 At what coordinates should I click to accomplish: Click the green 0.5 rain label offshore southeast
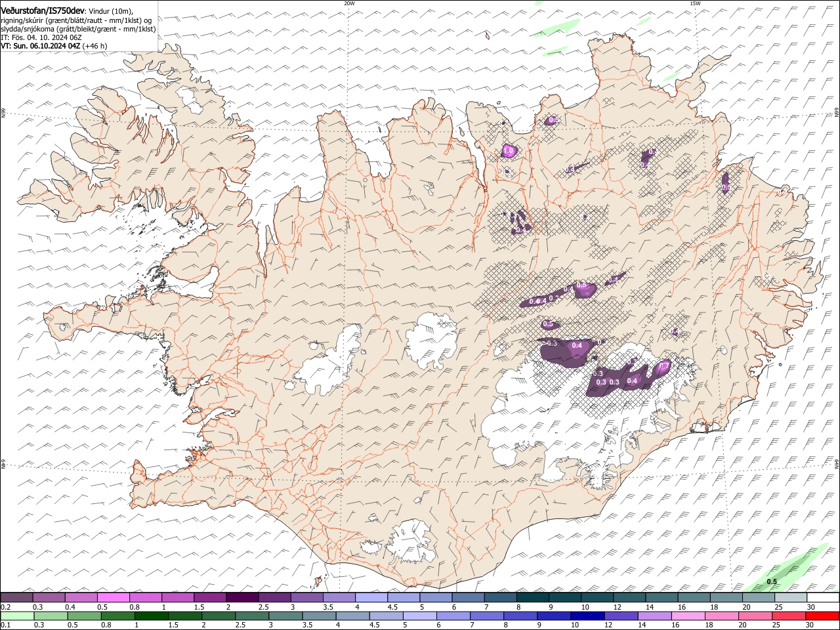tap(772, 581)
